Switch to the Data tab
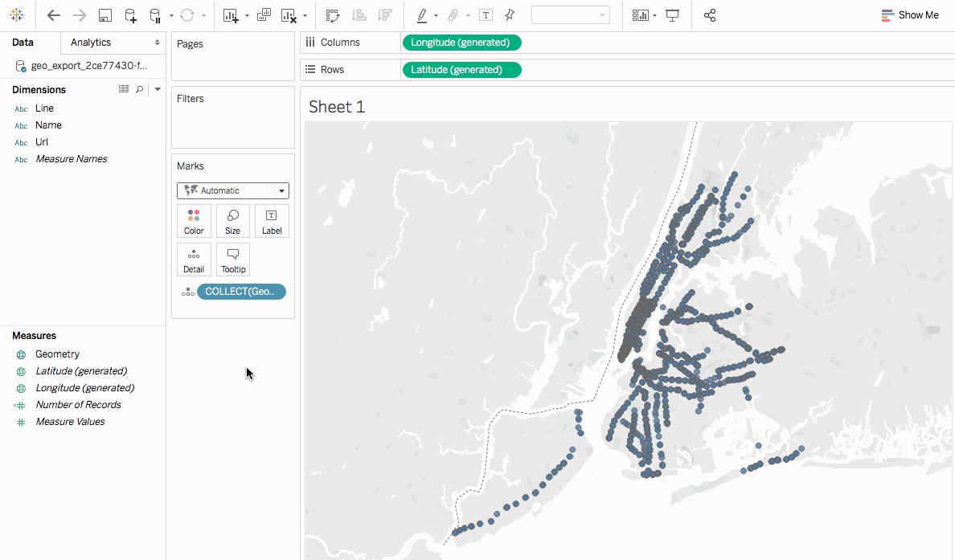This screenshot has width=955, height=560. coord(23,42)
